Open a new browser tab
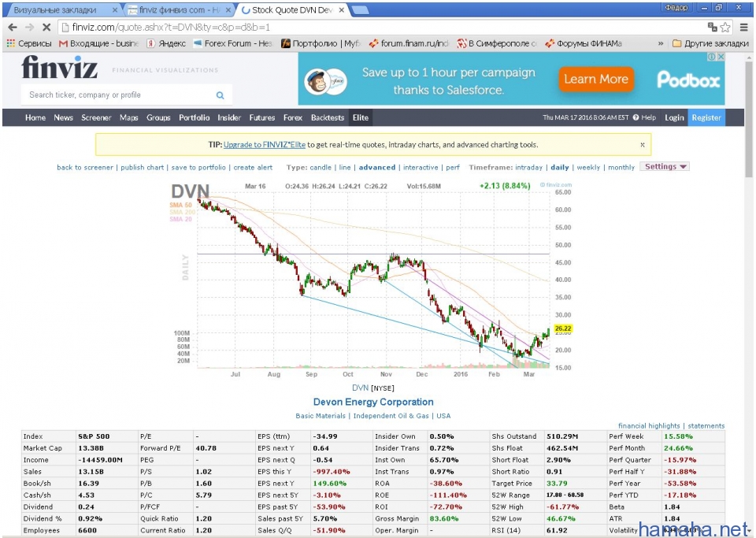 [x=361, y=10]
